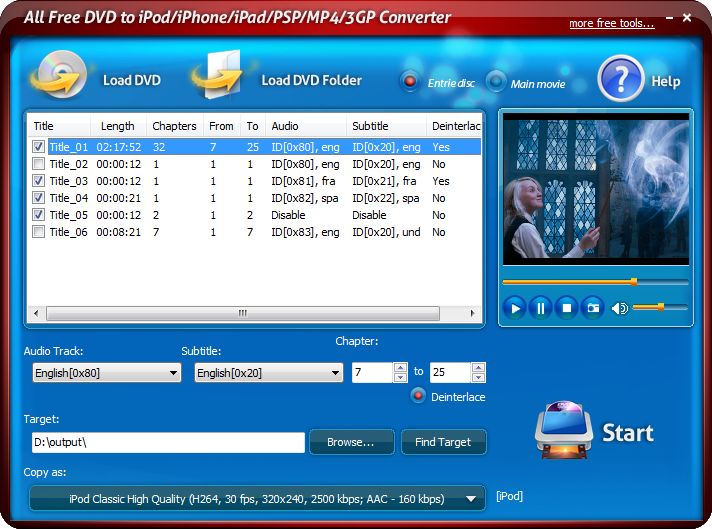Click the [iPod] device label
The height and width of the screenshot is (529, 712).
509,496
